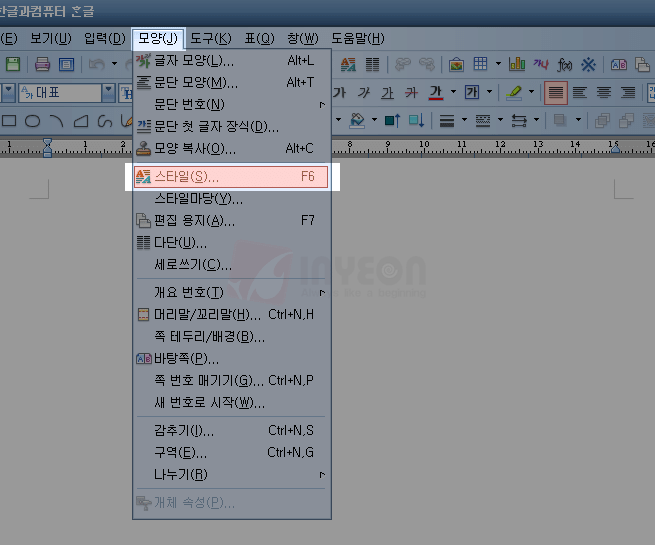Open the highlighter color dropdown arrow
Viewport: 655px width, 545px height.
pyautogui.click(x=531, y=91)
